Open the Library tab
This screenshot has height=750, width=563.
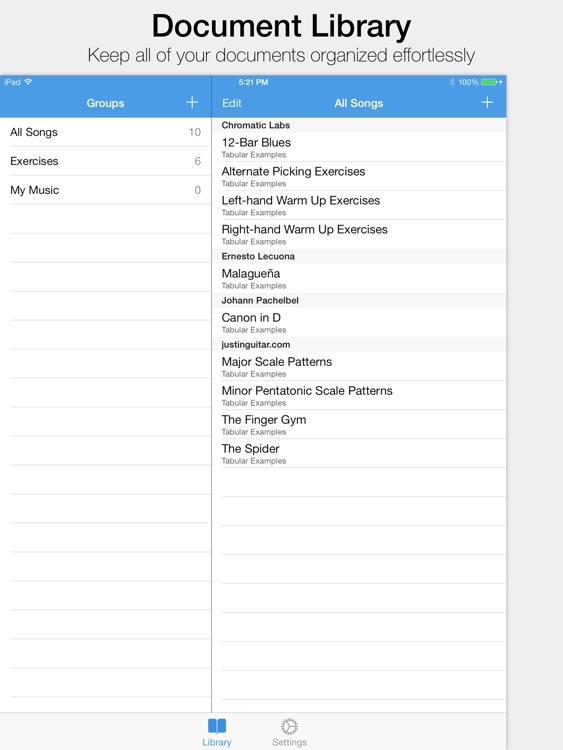tap(217, 732)
